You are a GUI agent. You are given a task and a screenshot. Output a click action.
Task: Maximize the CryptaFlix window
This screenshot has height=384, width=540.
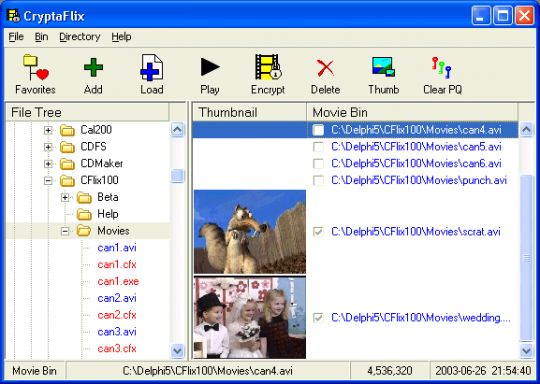pyautogui.click(x=502, y=16)
